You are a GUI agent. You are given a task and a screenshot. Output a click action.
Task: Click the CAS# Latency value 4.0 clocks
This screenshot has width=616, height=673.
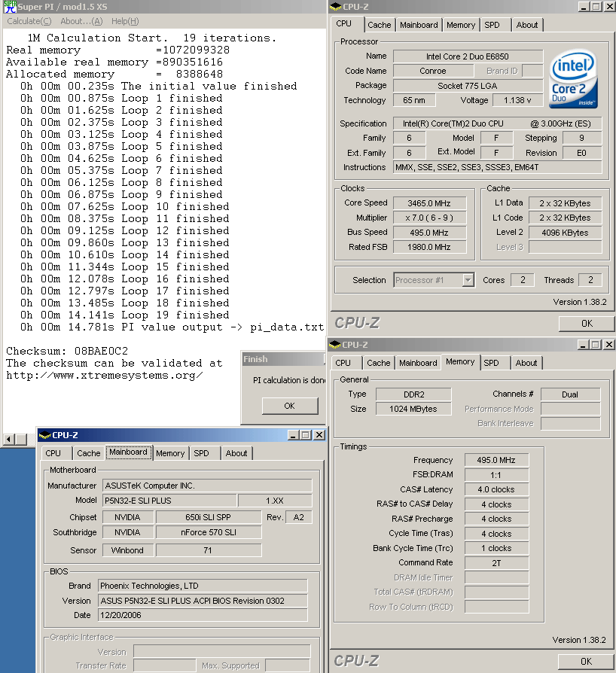pos(496,489)
